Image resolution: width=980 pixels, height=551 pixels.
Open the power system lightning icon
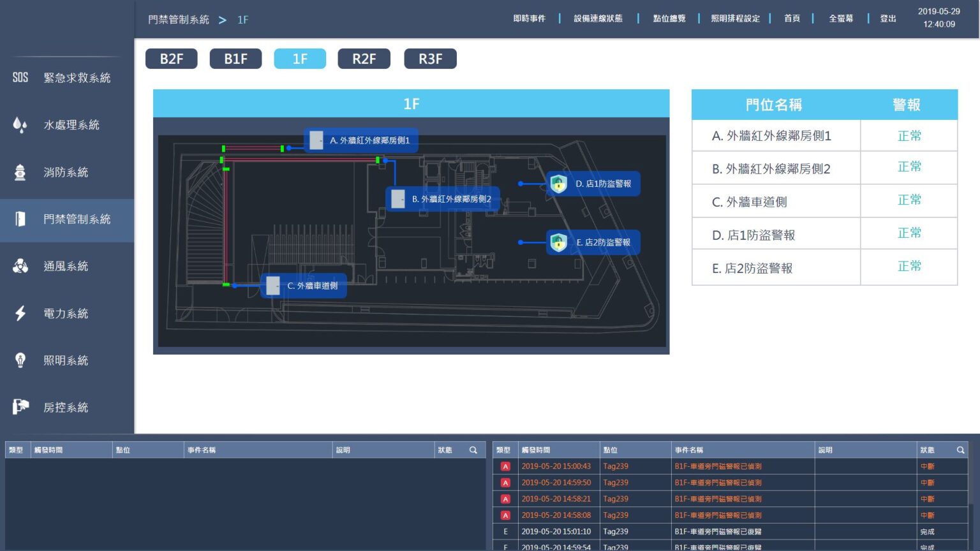click(20, 313)
